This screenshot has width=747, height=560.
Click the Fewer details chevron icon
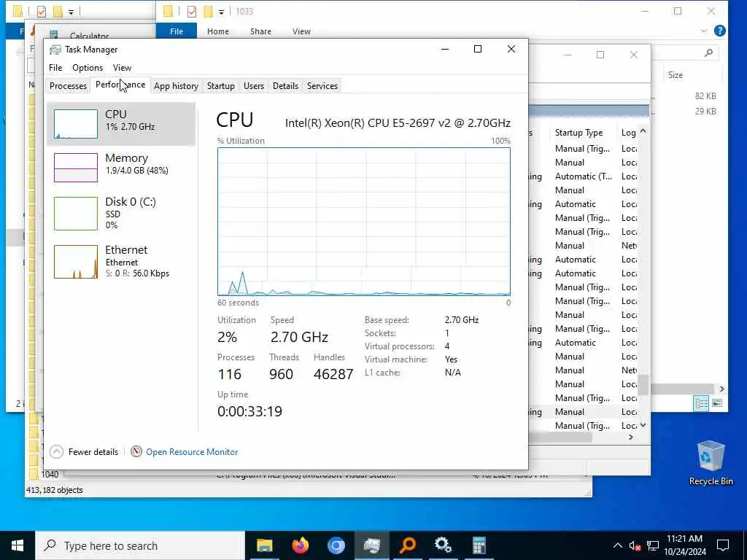point(56,451)
